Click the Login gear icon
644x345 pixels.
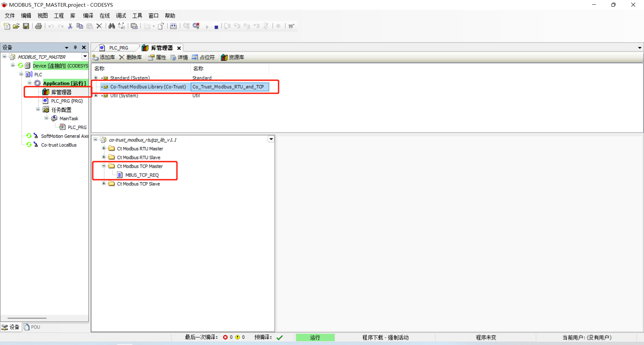click(x=186, y=26)
